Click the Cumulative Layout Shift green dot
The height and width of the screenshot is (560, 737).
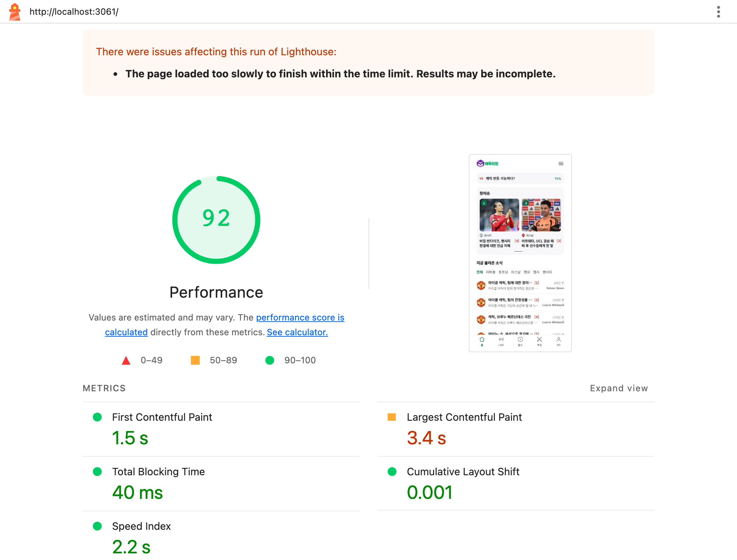pos(392,472)
